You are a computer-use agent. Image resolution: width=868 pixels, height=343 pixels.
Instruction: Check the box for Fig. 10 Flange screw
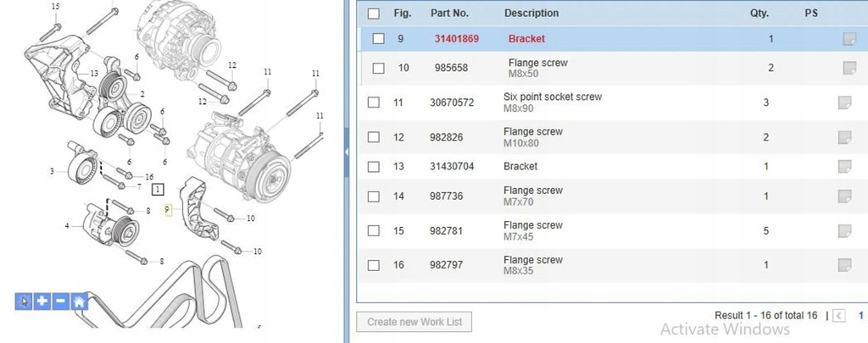pos(378,68)
